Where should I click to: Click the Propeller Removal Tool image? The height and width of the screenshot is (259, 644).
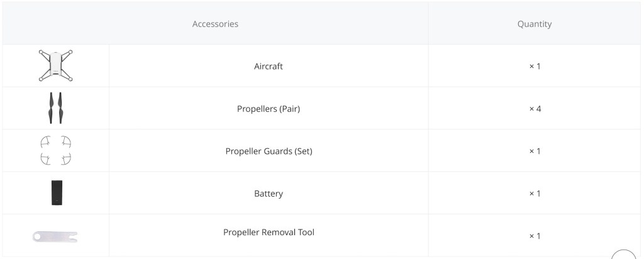55,236
